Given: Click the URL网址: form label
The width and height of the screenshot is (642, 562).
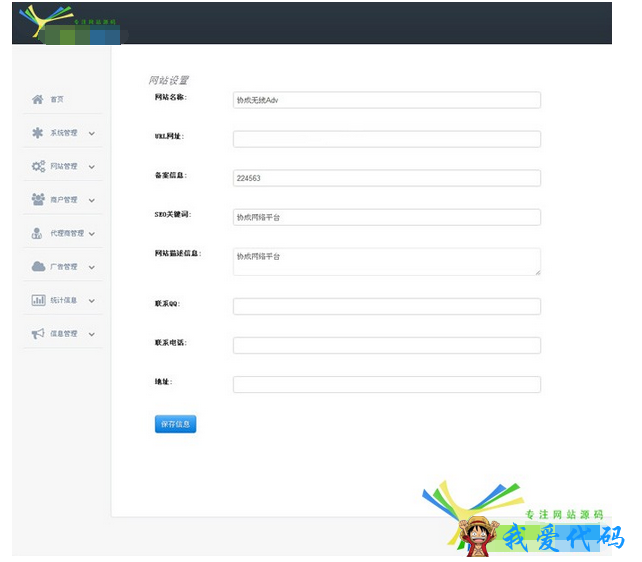Looking at the screenshot, I should [x=170, y=136].
